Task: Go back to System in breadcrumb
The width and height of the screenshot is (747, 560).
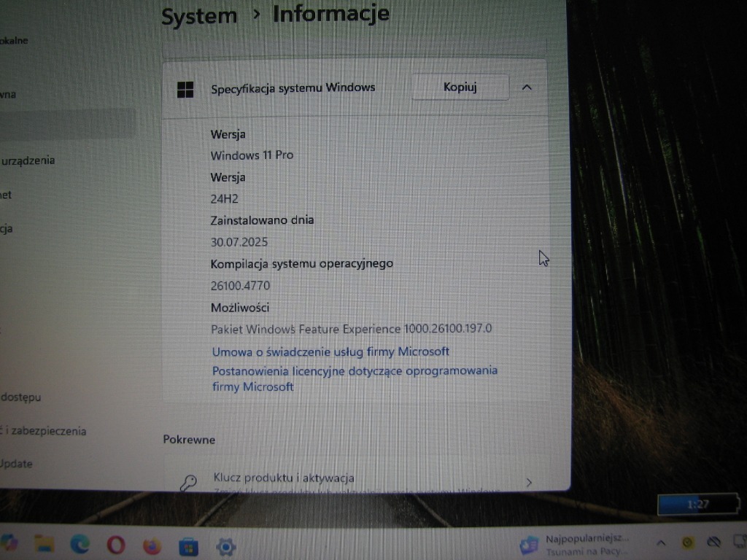Action: 199,16
